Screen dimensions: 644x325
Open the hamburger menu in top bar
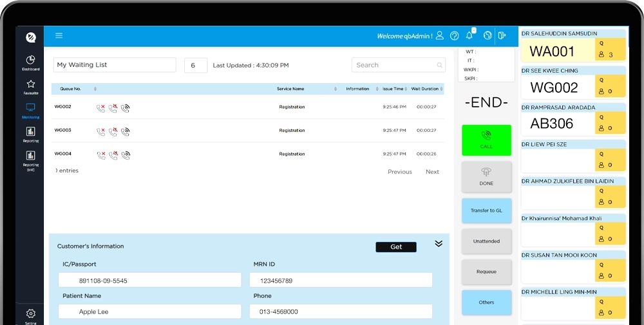59,36
